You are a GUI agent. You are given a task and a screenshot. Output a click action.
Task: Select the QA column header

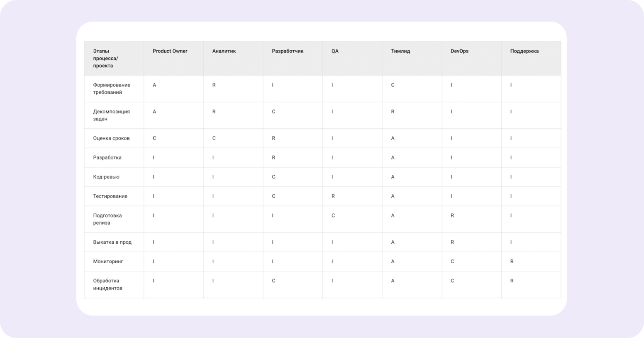335,51
